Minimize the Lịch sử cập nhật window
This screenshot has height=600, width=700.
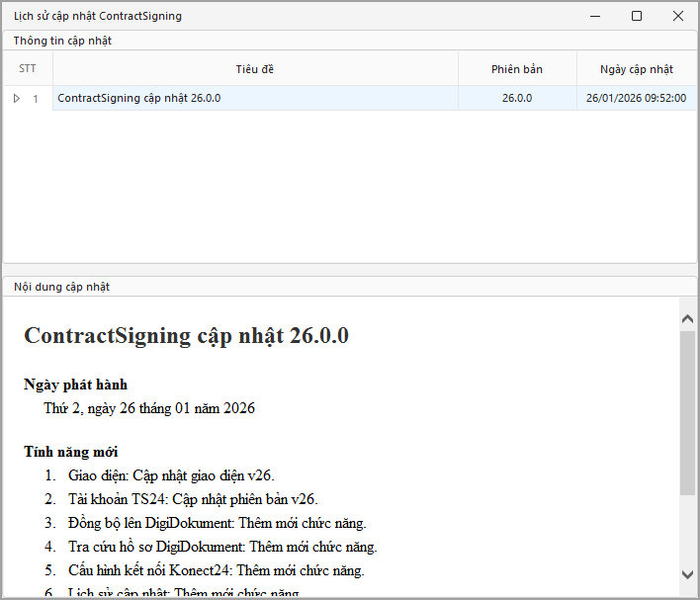[x=595, y=16]
